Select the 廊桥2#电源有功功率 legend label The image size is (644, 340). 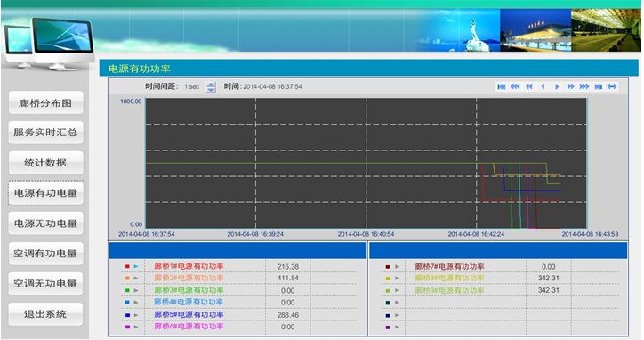189,278
